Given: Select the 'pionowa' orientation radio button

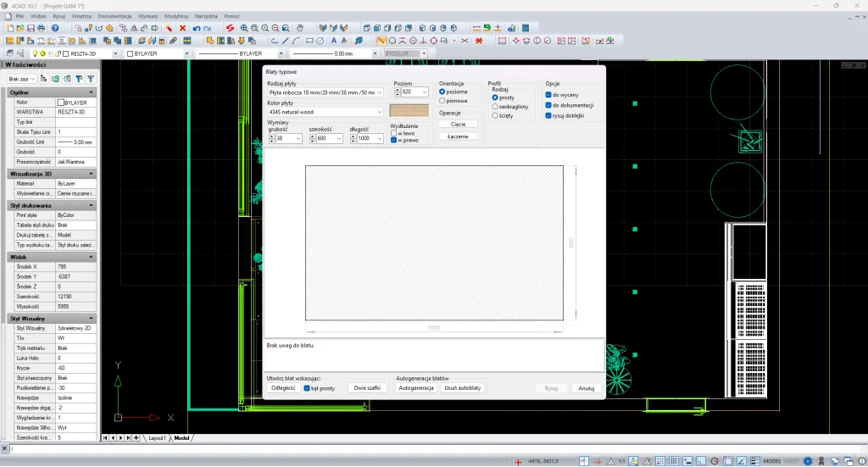Looking at the screenshot, I should 442,101.
